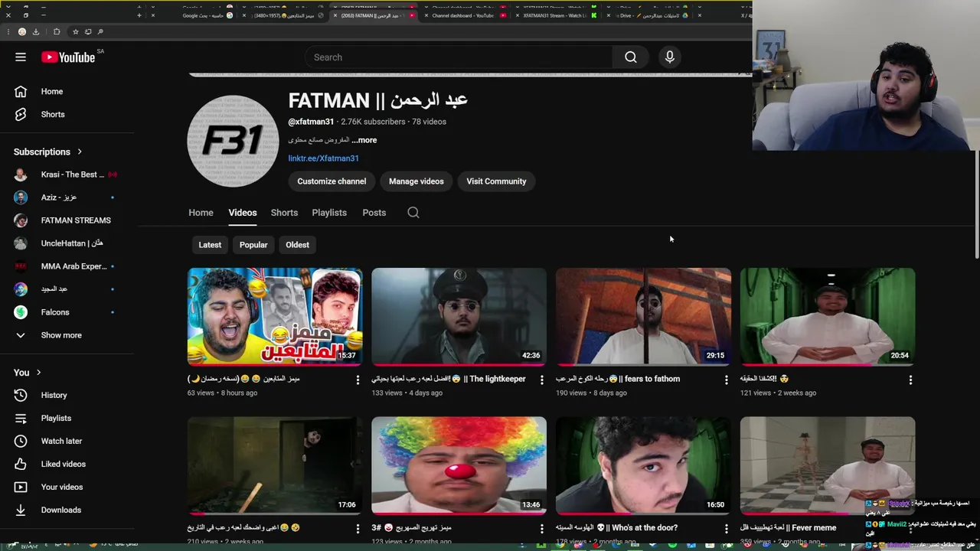980x551 pixels.
Task: Click the search magnifier button
Action: pyautogui.click(x=630, y=57)
